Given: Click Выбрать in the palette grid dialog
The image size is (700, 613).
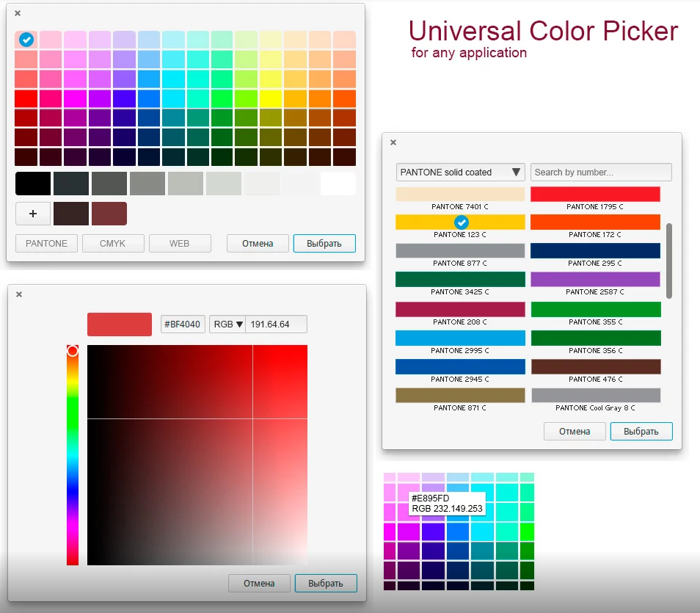Looking at the screenshot, I should coord(324,244).
